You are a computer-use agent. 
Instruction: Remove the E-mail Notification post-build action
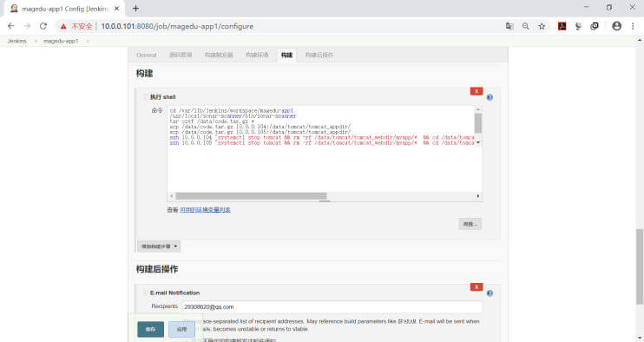click(x=476, y=287)
